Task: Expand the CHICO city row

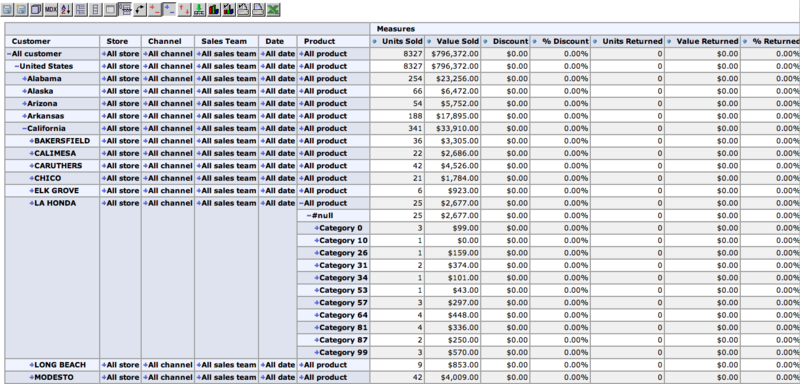Action: click(x=32, y=178)
